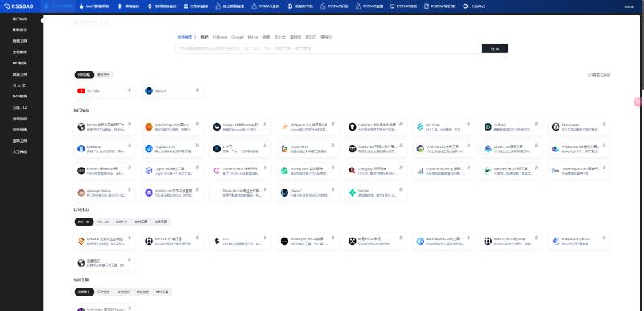Open 人工智能 in the left sidebar
Image resolution: width=644 pixels, height=311 pixels.
pyautogui.click(x=19, y=151)
